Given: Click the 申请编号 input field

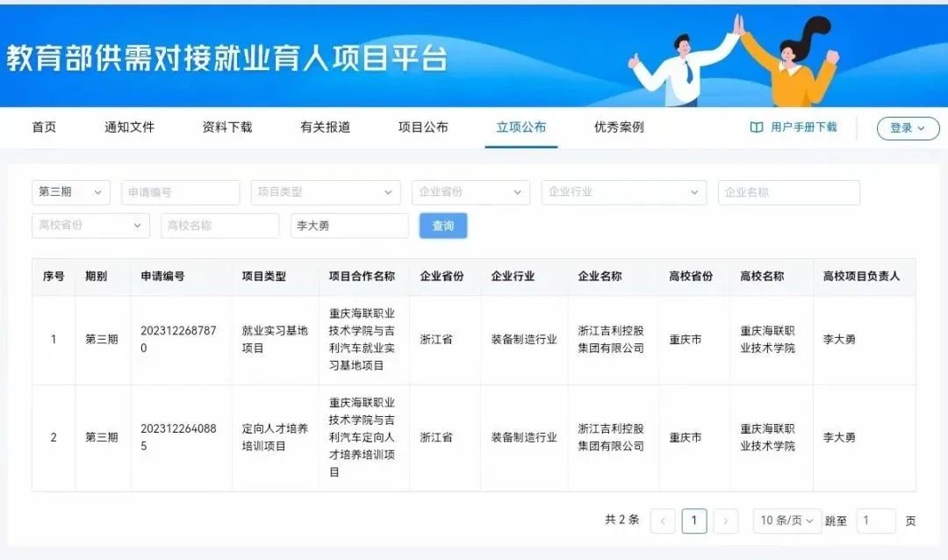Looking at the screenshot, I should click(x=180, y=192).
